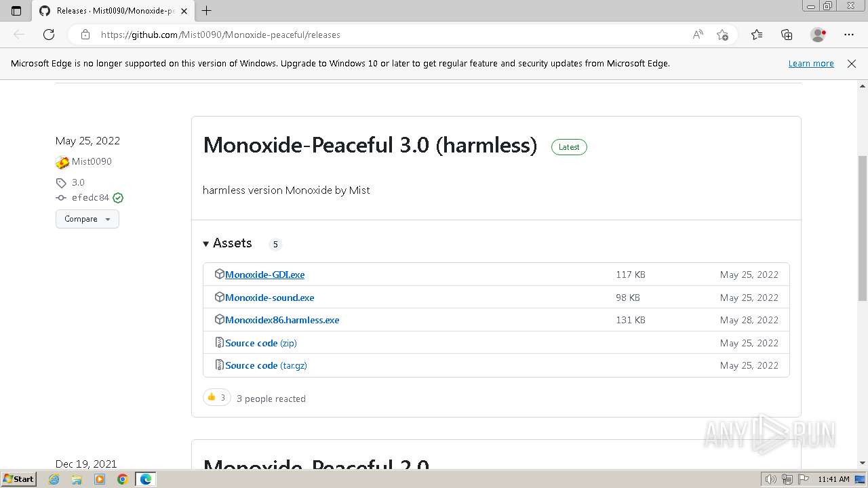Click the 131 KB size text

tap(631, 320)
